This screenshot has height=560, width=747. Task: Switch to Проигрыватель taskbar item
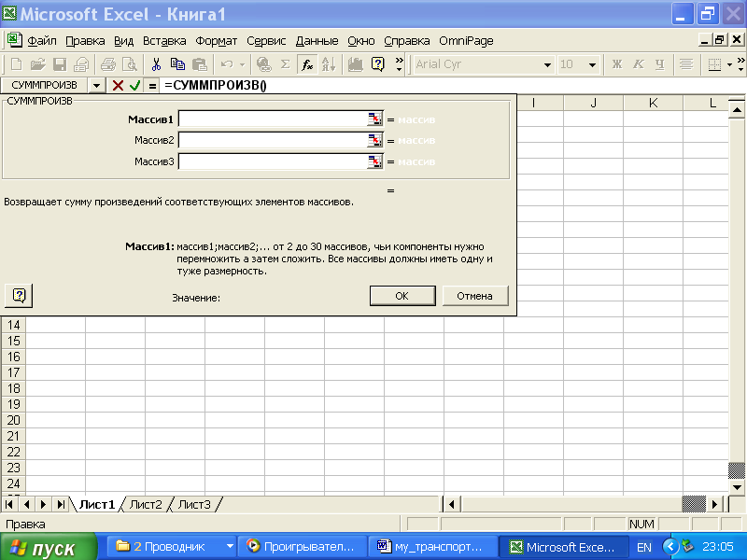point(302,547)
